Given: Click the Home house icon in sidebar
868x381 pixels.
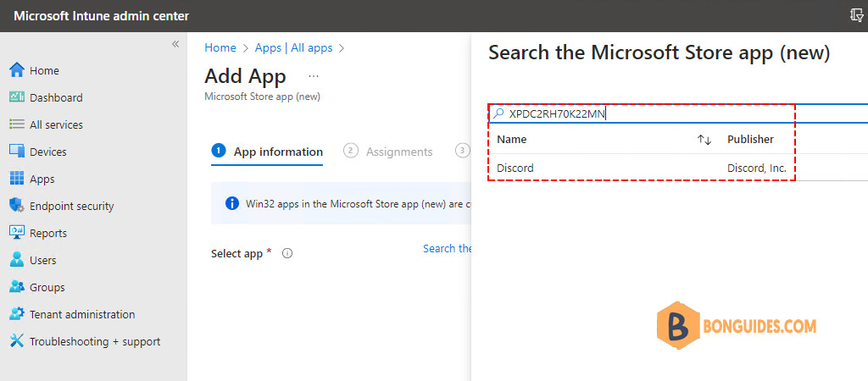Looking at the screenshot, I should (x=17, y=70).
